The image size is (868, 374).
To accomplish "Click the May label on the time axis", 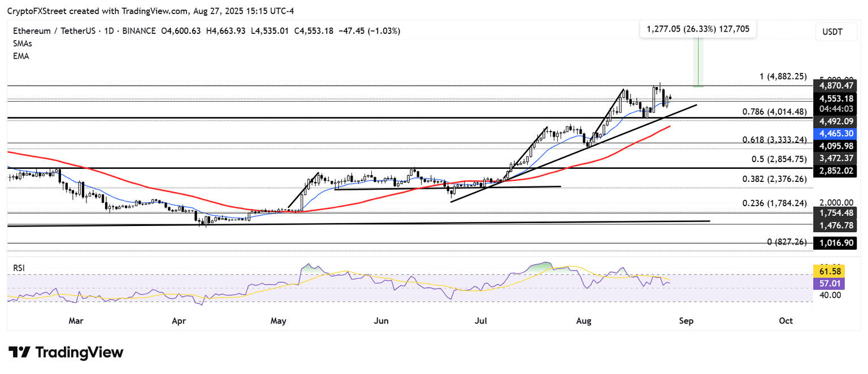I will (278, 321).
